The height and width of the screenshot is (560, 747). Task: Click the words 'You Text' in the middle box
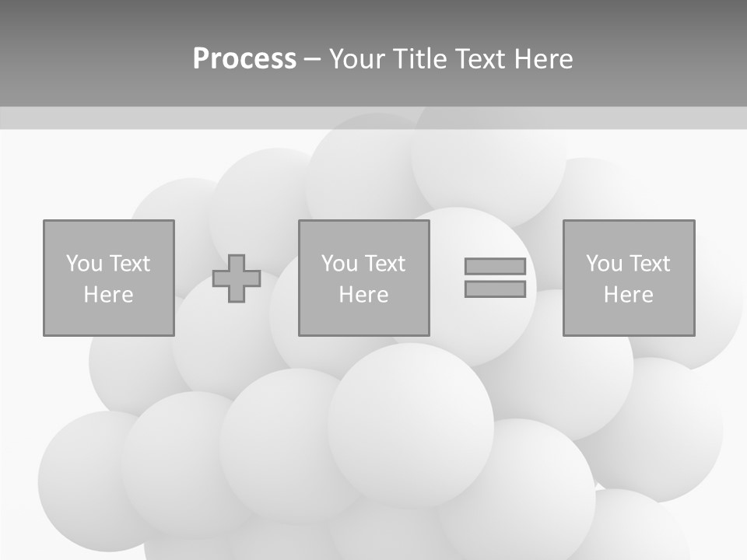click(x=363, y=264)
